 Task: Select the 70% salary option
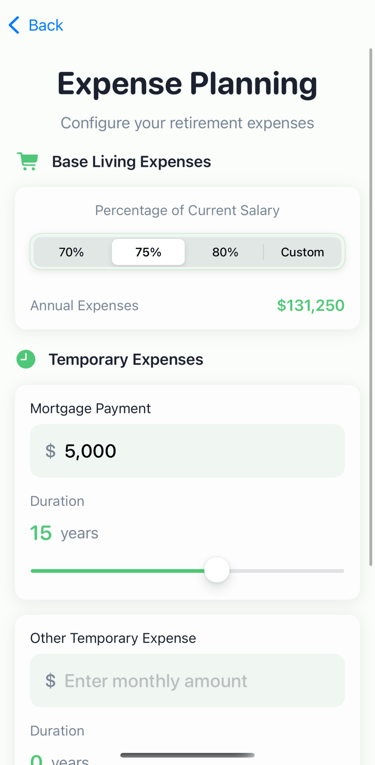71,252
